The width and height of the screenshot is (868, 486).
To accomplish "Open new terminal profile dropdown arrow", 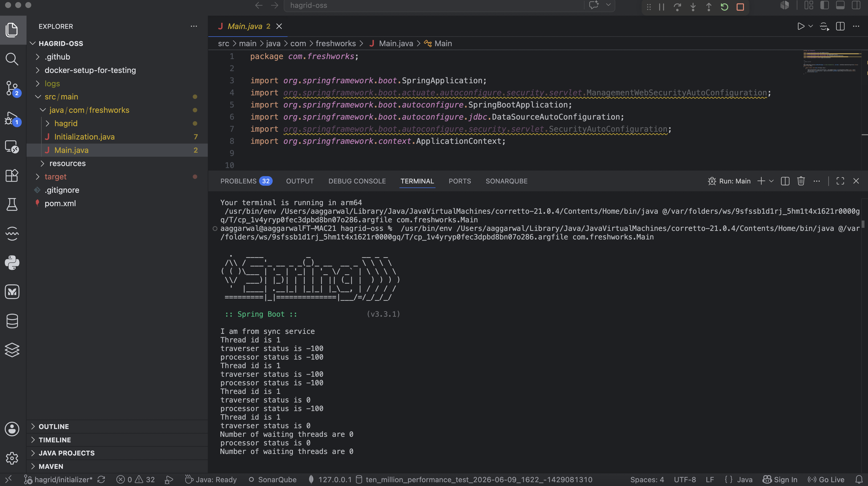I will click(771, 181).
